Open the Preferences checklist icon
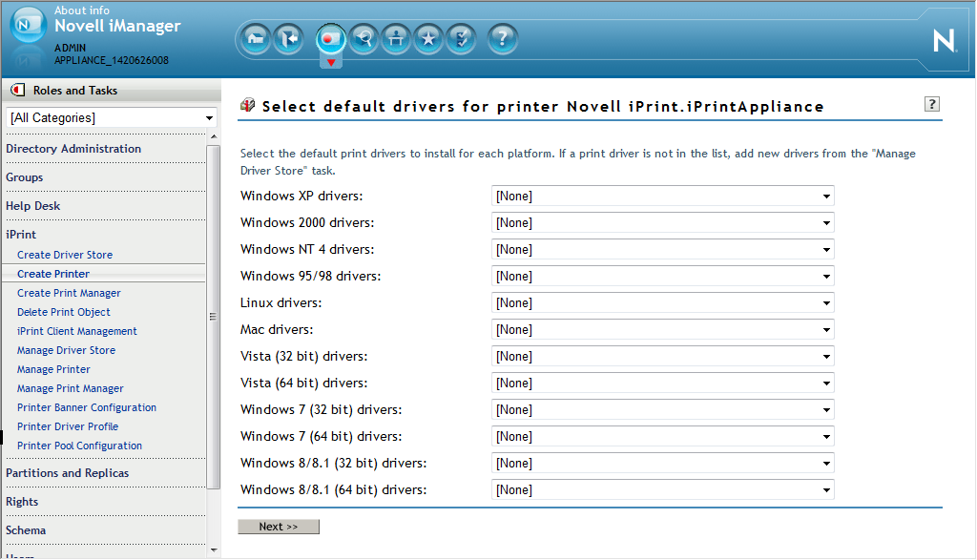This screenshot has height=560, width=977. click(461, 39)
